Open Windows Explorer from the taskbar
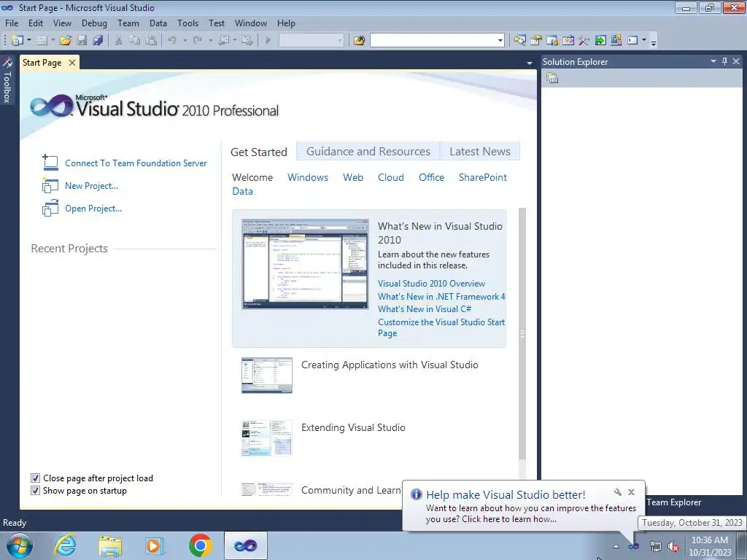The height and width of the screenshot is (560, 747). coord(110,545)
